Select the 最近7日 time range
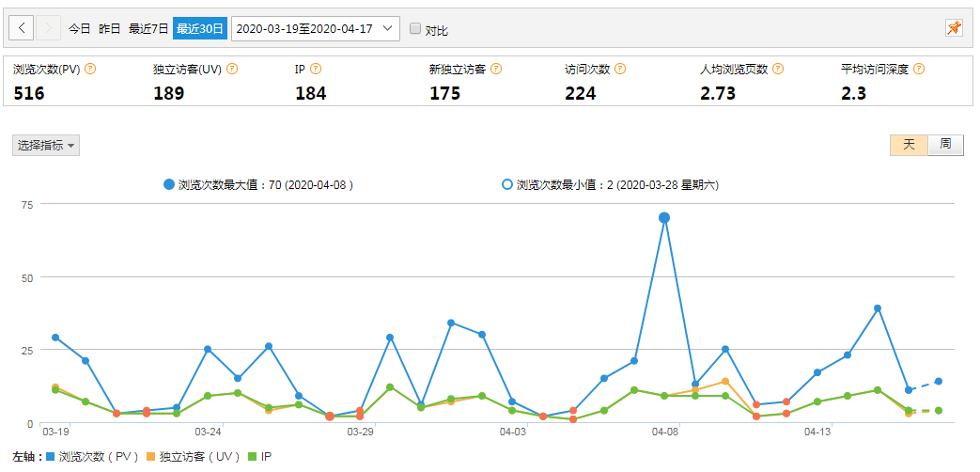Viewport: 980px width, 472px height. 148,29
